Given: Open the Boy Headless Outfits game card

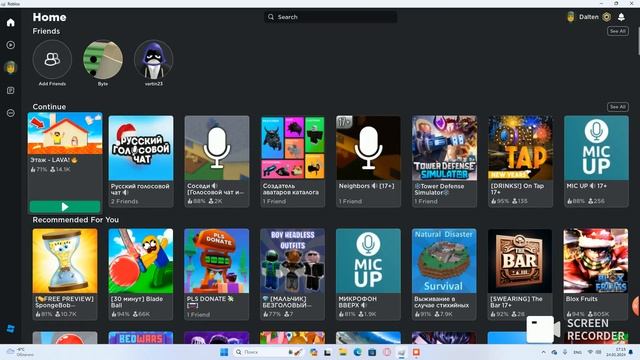Looking at the screenshot, I should (x=293, y=274).
